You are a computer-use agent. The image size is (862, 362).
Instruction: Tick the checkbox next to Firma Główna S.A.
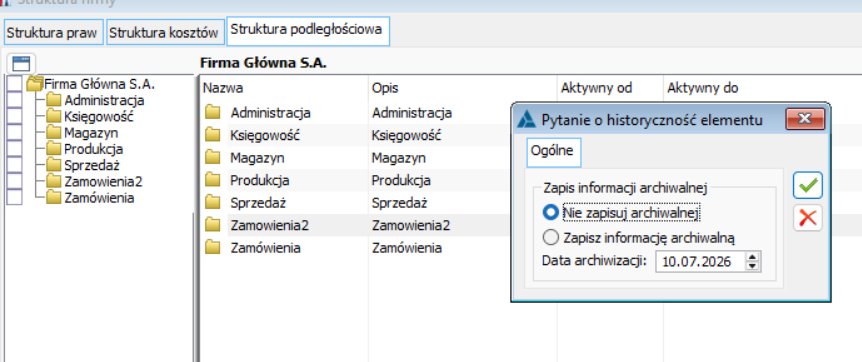[15, 83]
